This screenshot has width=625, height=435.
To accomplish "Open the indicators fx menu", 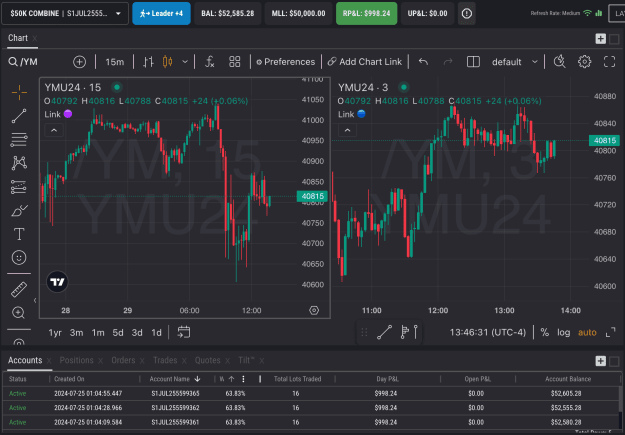I will 210,62.
